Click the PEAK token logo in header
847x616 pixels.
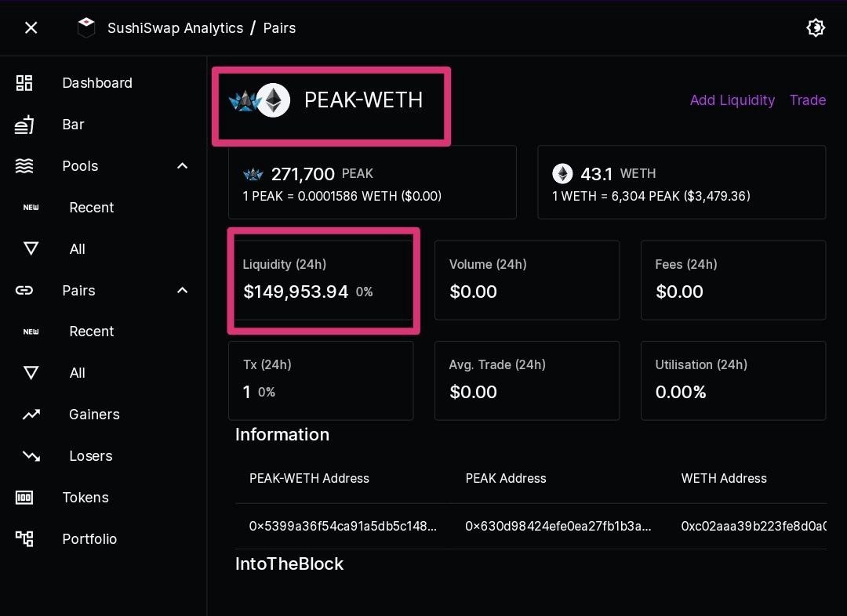tap(243, 100)
